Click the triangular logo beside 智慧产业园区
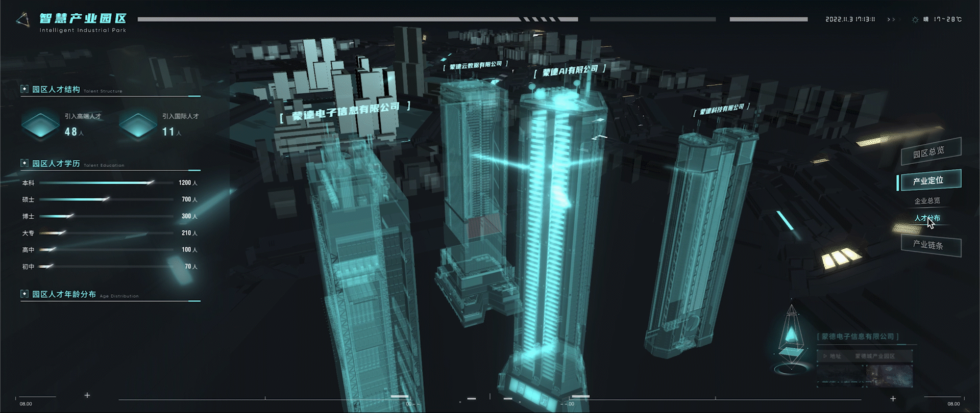 [x=22, y=20]
